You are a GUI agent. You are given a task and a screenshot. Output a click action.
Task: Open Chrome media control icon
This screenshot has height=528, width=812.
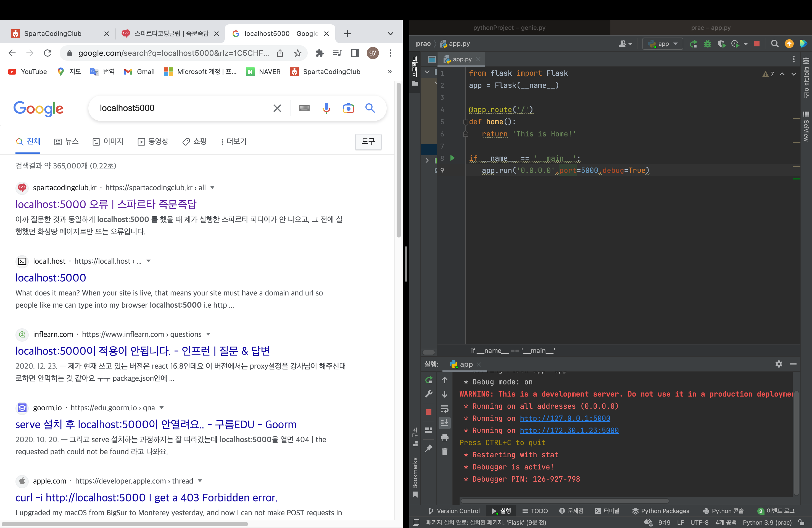pyautogui.click(x=338, y=53)
